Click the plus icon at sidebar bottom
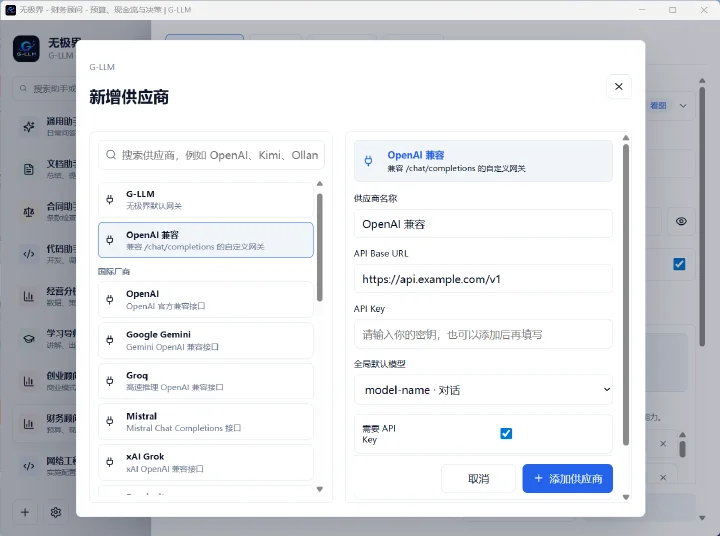 pyautogui.click(x=25, y=512)
